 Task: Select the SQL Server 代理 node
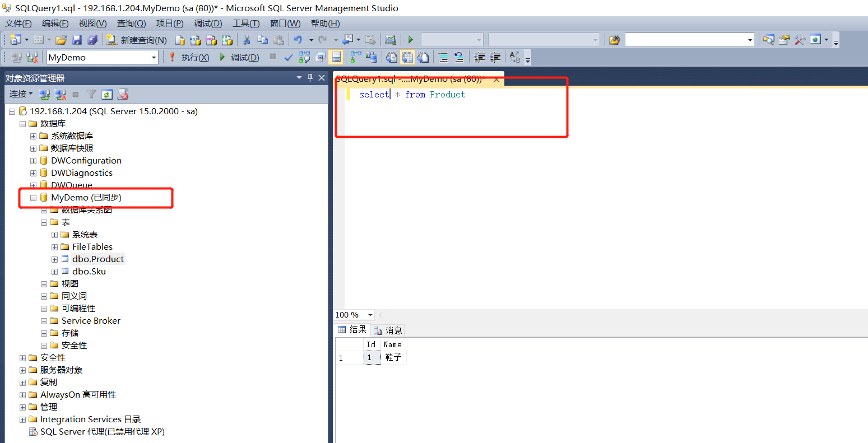103,432
